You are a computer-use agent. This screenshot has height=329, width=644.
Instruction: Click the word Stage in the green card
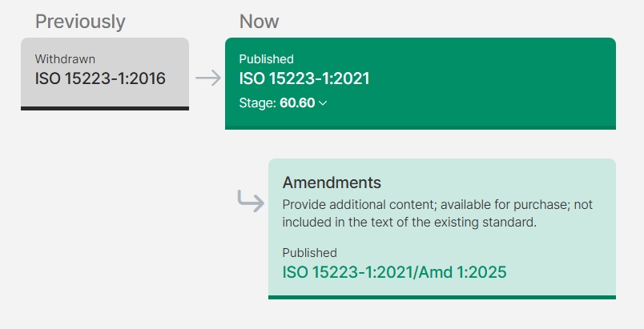pos(256,103)
